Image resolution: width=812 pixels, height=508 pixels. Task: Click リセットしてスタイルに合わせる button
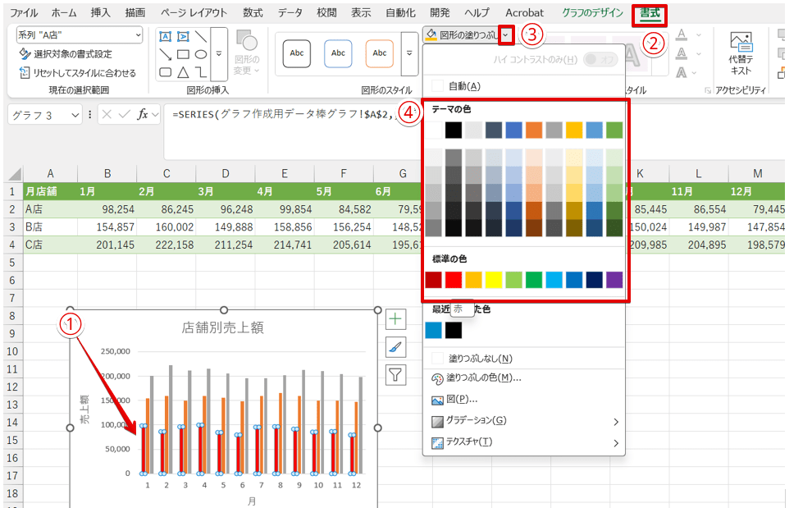coord(77,72)
